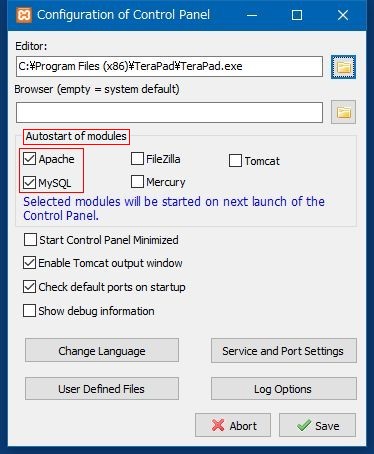Image resolution: width=374 pixels, height=454 pixels.
Task: Focus the empty Browser path field
Action: point(169,112)
